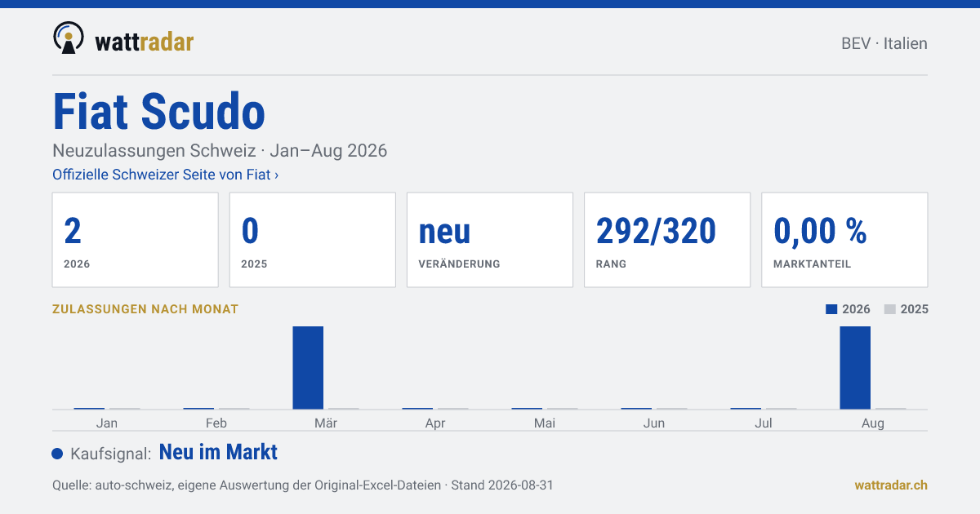The width and height of the screenshot is (980, 514).
Task: Click the 2026 registrations card showing 2
Action: [136, 240]
